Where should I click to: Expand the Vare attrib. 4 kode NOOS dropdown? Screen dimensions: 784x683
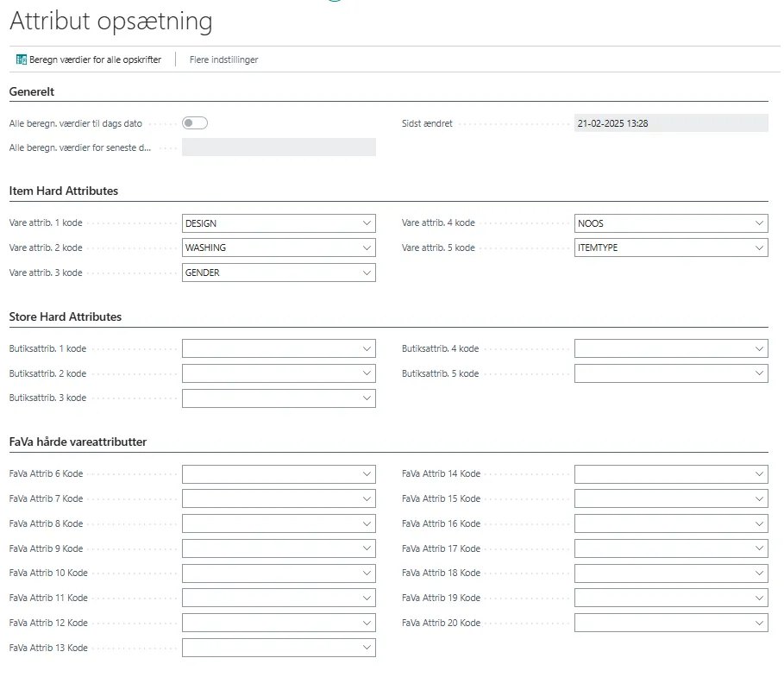click(759, 223)
